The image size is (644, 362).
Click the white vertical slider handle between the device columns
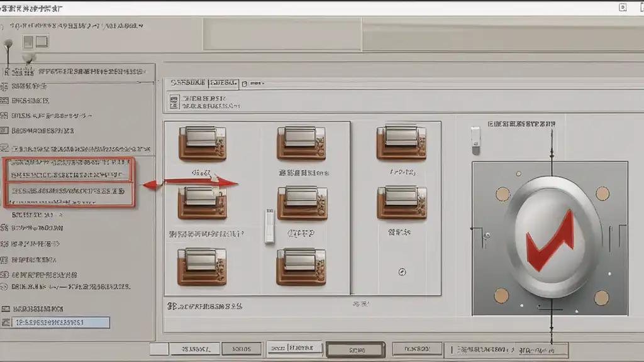269,226
